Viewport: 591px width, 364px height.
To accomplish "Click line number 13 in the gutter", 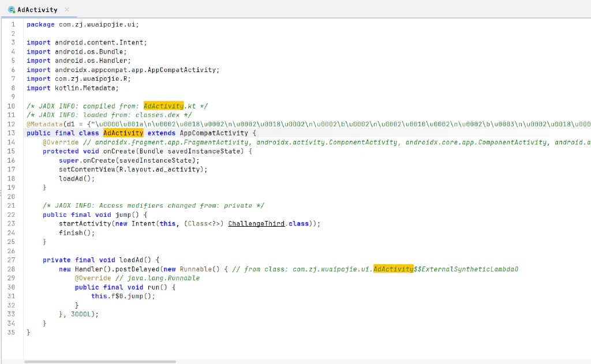I will (x=12, y=133).
